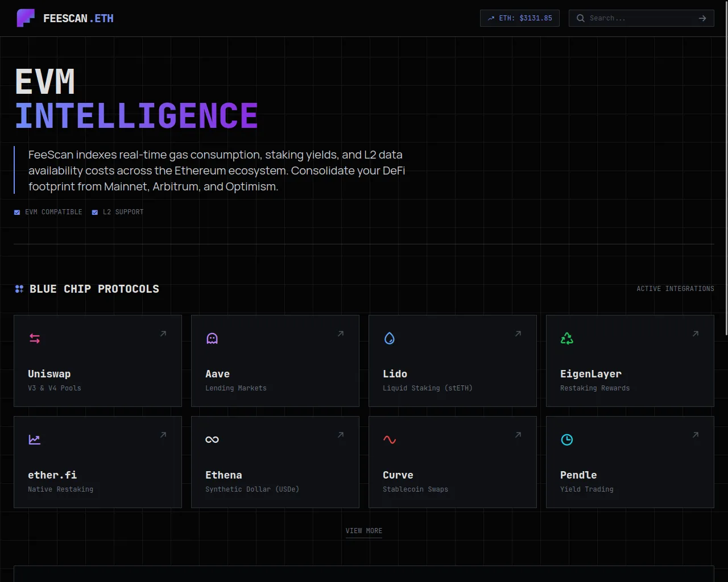The image size is (728, 582).
Task: Open Pendle card via its corner arrow
Action: pyautogui.click(x=696, y=435)
